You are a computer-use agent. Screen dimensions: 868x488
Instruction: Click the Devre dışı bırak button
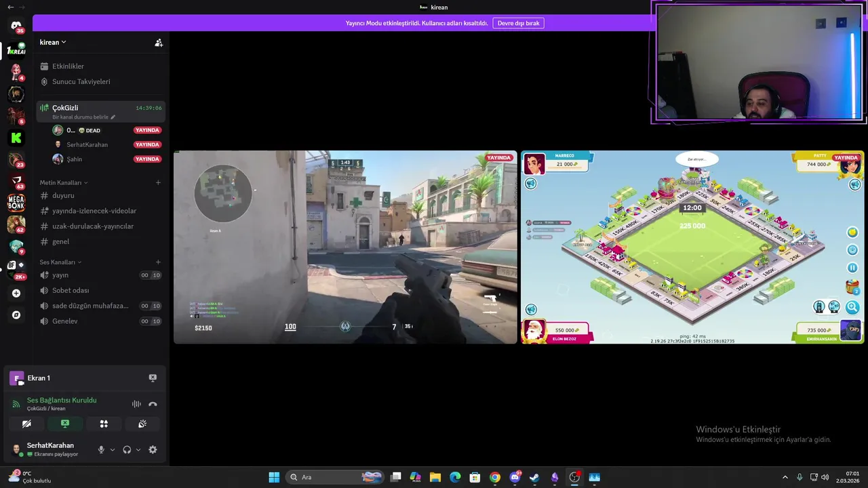[518, 23]
